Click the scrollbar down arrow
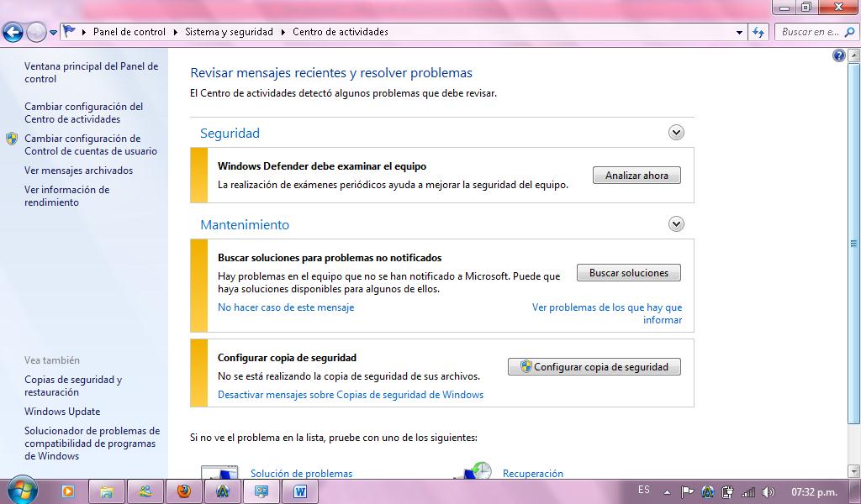Screen dimensions: 861x504 [x=853, y=471]
